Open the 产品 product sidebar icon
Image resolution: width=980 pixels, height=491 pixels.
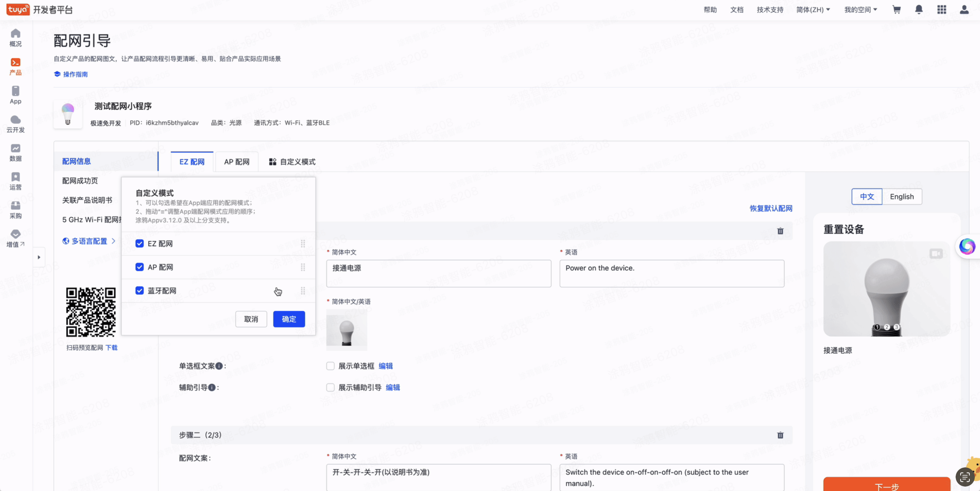click(x=16, y=66)
